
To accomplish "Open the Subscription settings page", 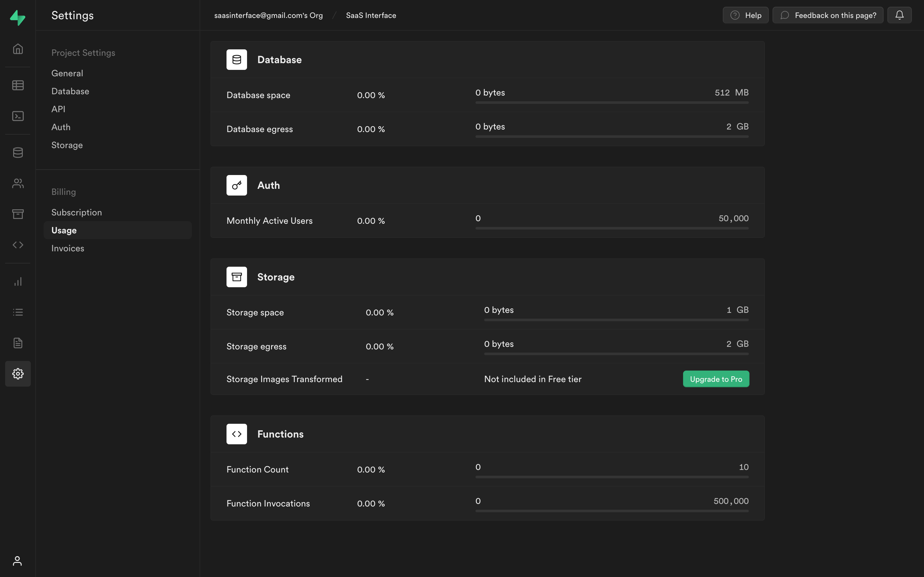I will (76, 212).
